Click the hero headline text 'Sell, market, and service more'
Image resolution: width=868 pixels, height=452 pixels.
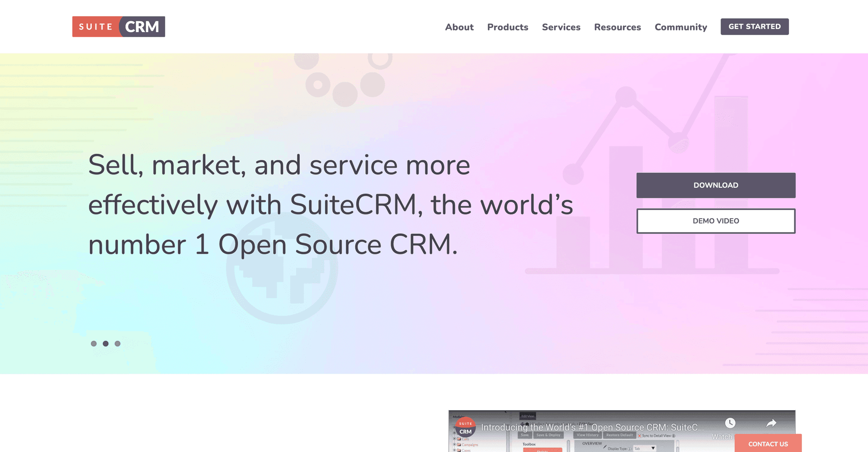coord(279,165)
